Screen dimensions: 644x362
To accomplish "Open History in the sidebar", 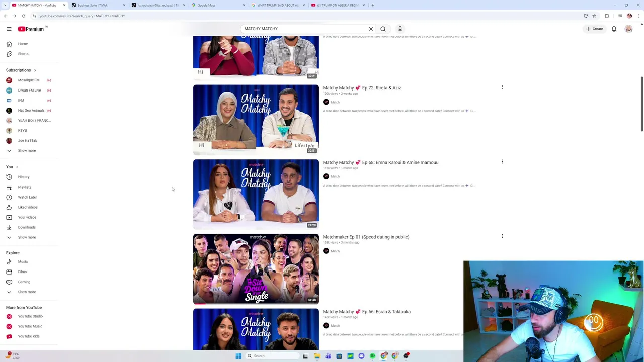I will pyautogui.click(x=24, y=177).
